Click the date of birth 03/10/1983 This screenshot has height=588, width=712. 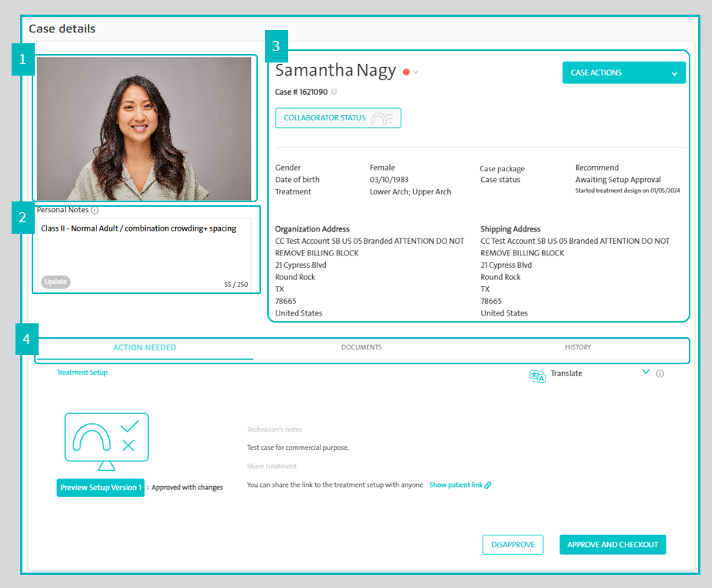(389, 180)
